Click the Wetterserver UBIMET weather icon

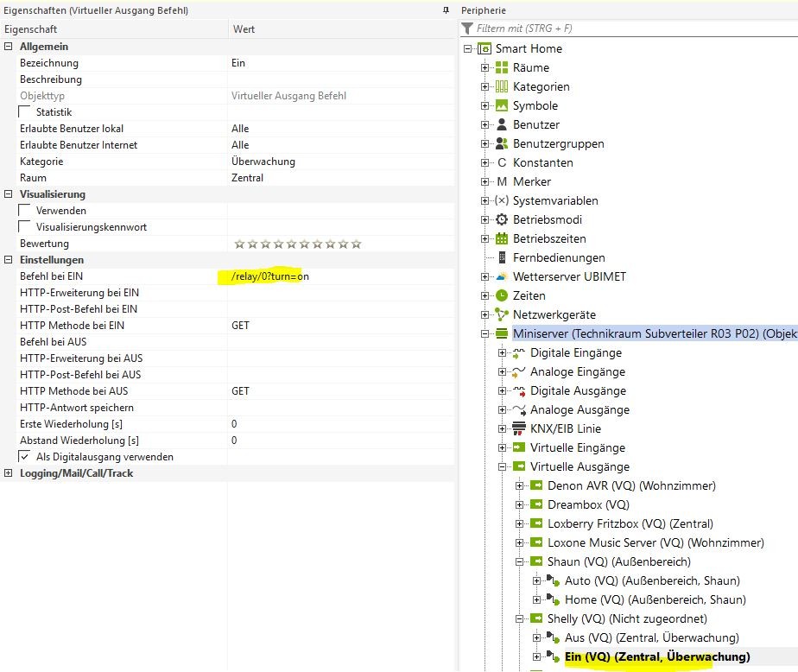coord(502,276)
